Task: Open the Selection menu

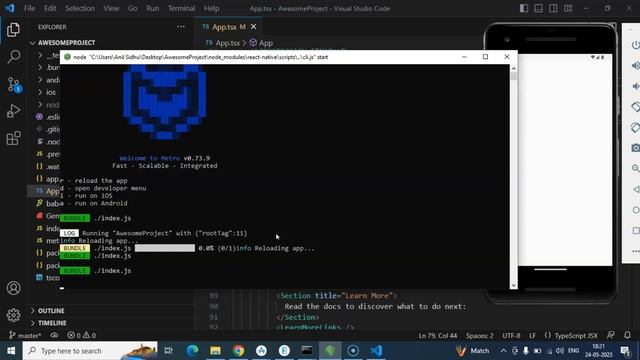Action: click(x=80, y=8)
